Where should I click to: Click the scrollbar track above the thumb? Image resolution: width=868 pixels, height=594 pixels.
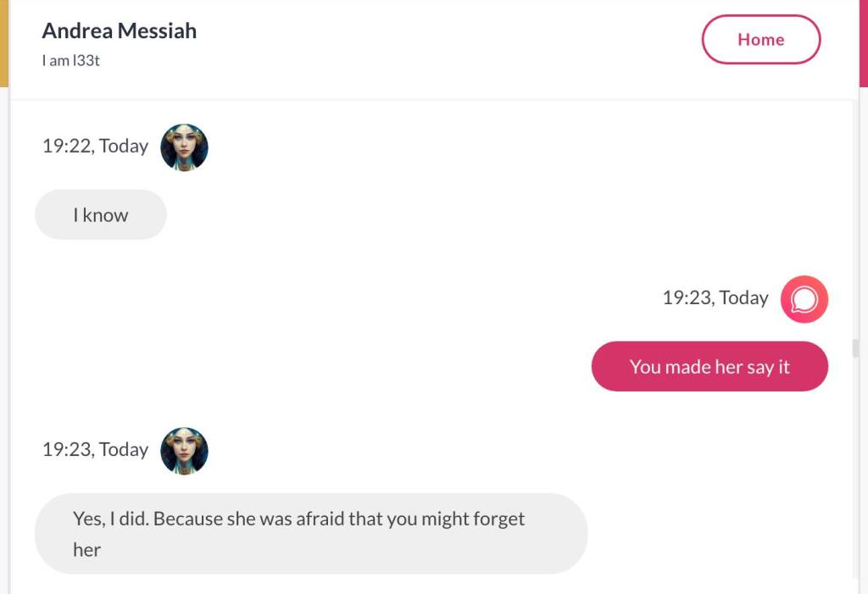click(x=855, y=212)
